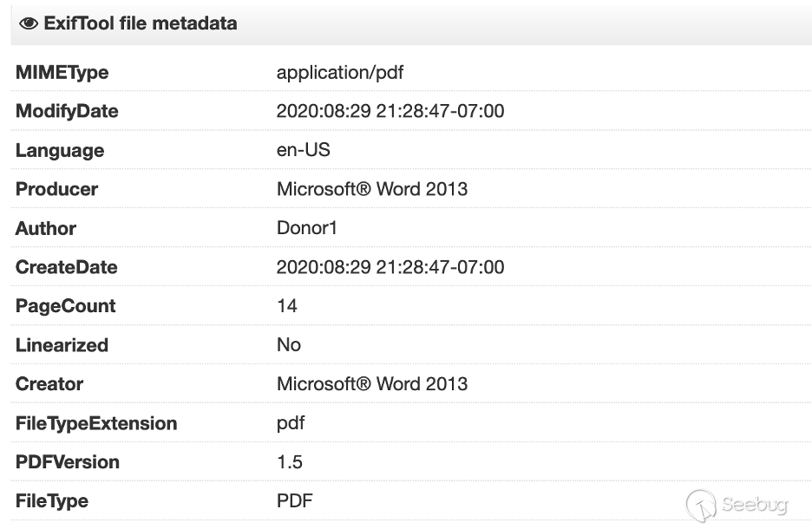Click the application/pdf MIME type value
This screenshot has height=529, width=812.
[x=340, y=73]
